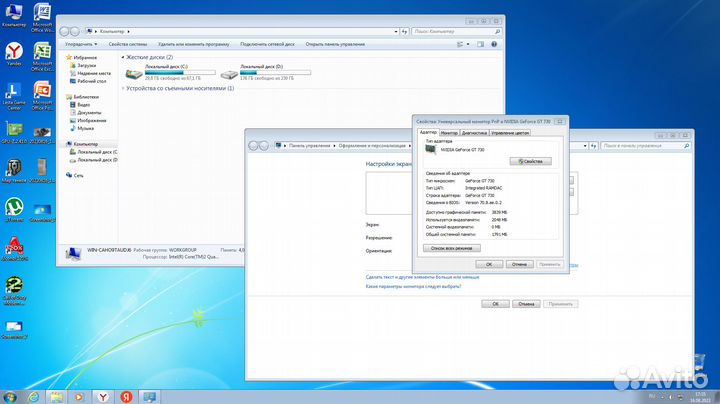
Task: Click Удалить или изменить программу toolbar item
Action: pyautogui.click(x=194, y=45)
